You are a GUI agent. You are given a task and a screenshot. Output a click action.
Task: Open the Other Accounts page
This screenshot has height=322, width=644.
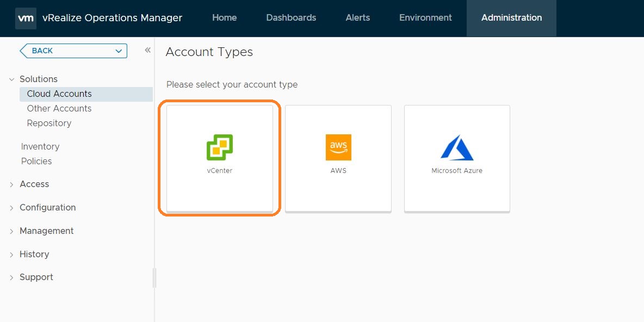59,108
